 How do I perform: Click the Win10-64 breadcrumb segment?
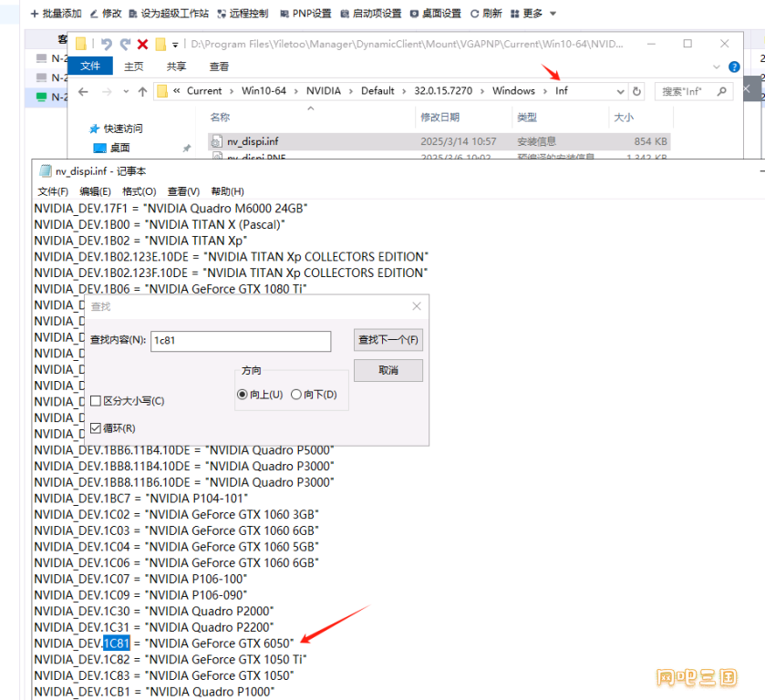pyautogui.click(x=264, y=91)
